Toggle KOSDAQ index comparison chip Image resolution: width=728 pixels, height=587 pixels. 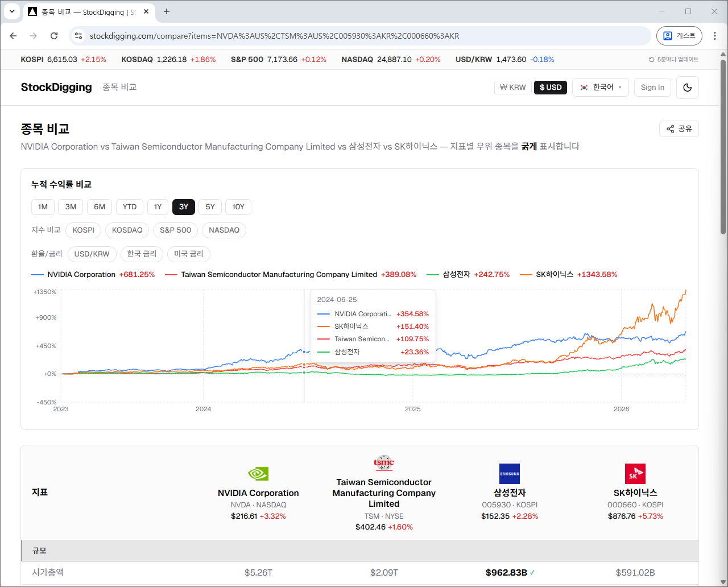(127, 230)
